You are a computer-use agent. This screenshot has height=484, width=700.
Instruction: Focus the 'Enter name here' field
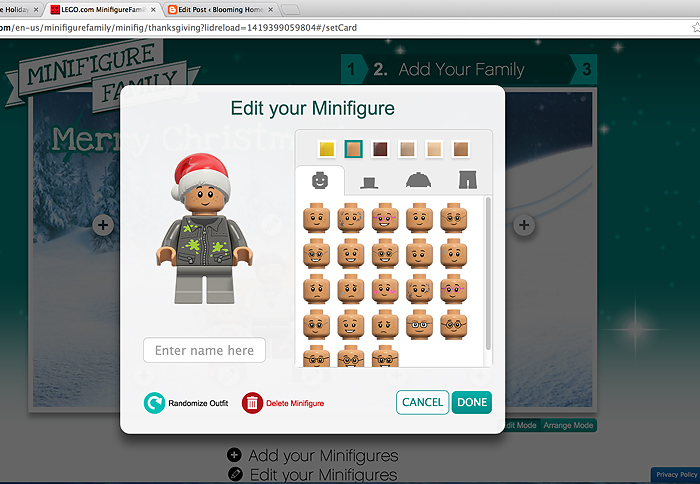(204, 350)
